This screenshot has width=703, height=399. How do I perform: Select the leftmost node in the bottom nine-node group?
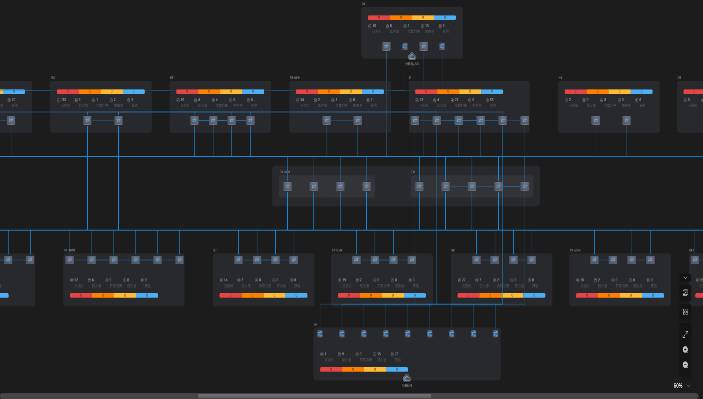point(320,334)
